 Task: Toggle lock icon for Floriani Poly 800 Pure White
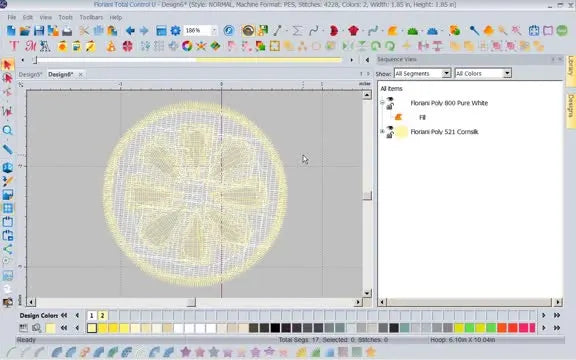tap(390, 107)
